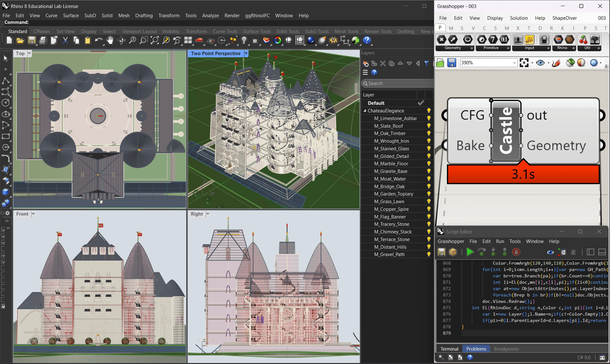The width and height of the screenshot is (610, 364).
Task: Click the Pan hand tool in Rhino toolbar
Action: (x=110, y=40)
